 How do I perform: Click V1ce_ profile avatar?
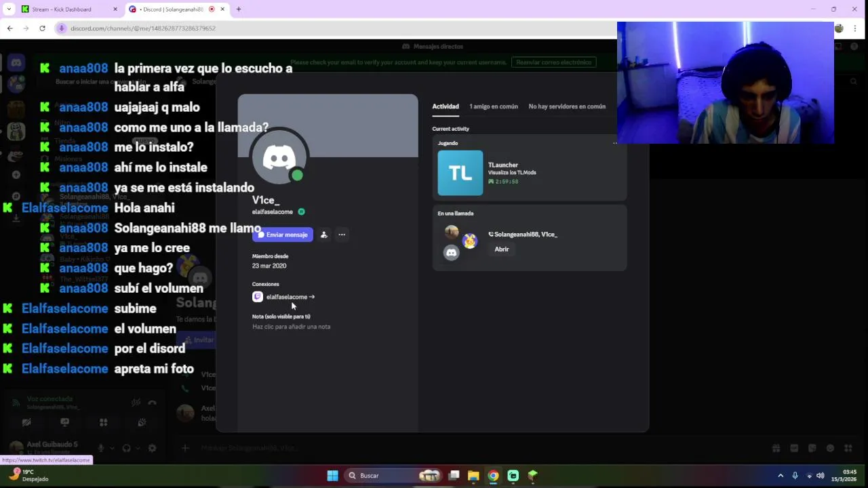click(279, 157)
